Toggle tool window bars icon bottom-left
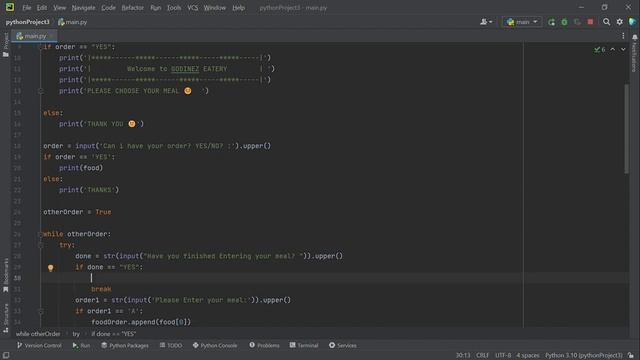The image size is (640, 360). (x=6, y=356)
